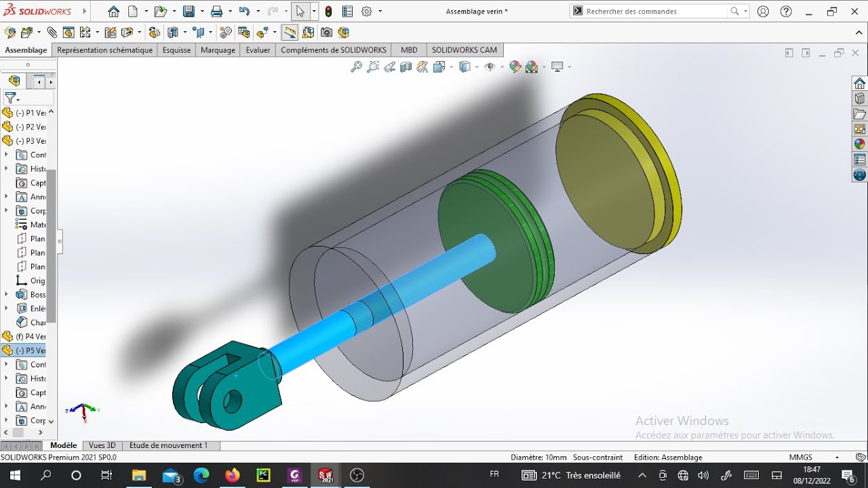Print the document via printer icon

[217, 12]
